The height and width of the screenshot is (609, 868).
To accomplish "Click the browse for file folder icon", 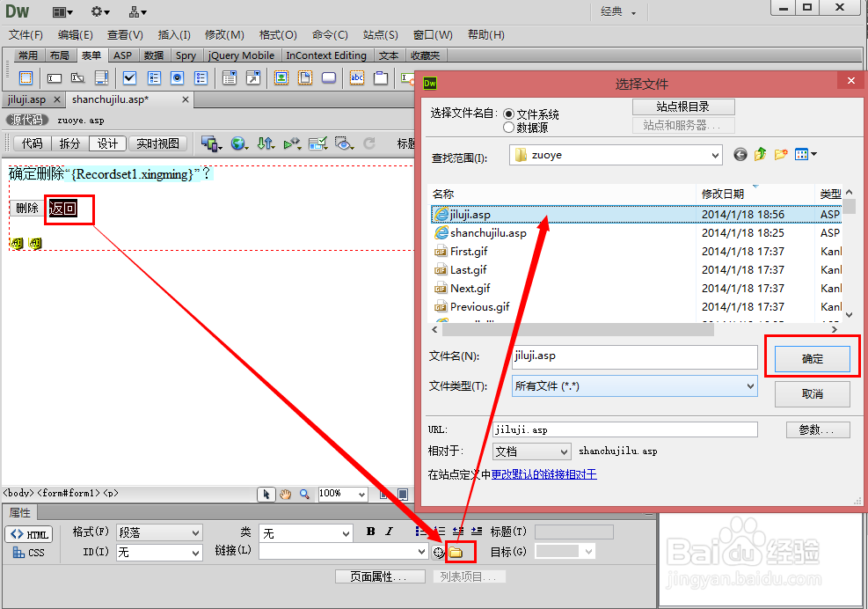I will (456, 552).
